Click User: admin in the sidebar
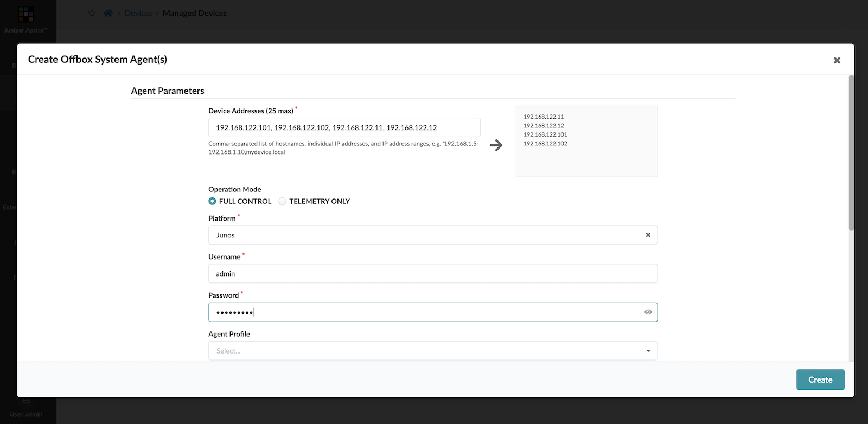Screen dimensions: 868x424 [x=26, y=414]
